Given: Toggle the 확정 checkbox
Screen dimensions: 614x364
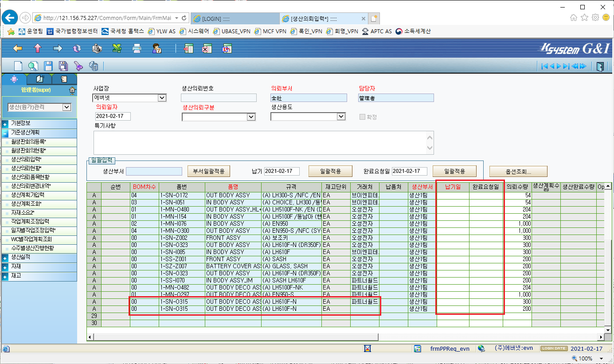Looking at the screenshot, I should 362,117.
